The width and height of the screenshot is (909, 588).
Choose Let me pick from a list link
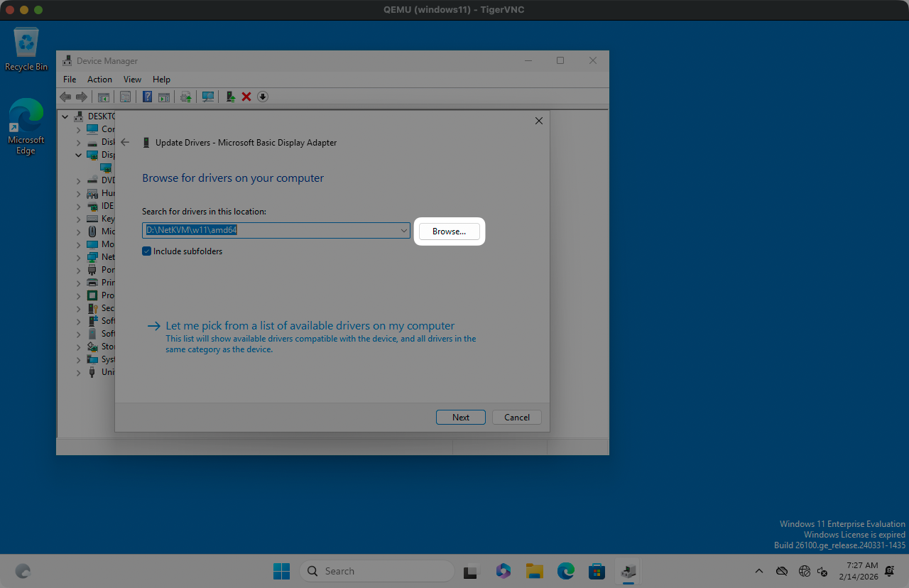coord(310,326)
